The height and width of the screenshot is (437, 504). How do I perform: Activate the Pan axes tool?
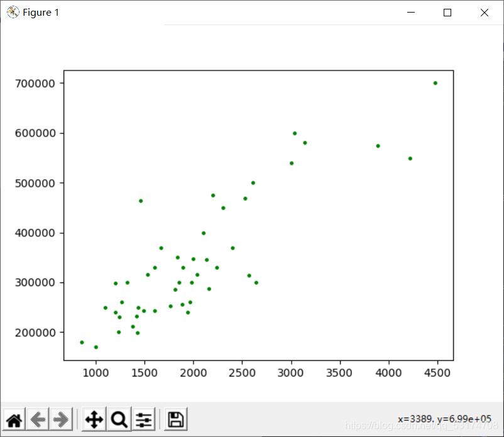pyautogui.click(x=94, y=419)
